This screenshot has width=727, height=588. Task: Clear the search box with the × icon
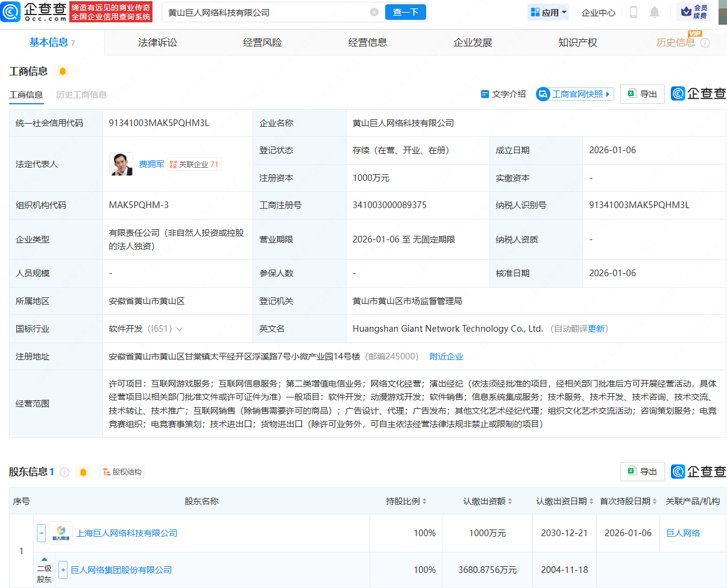pyautogui.click(x=374, y=12)
